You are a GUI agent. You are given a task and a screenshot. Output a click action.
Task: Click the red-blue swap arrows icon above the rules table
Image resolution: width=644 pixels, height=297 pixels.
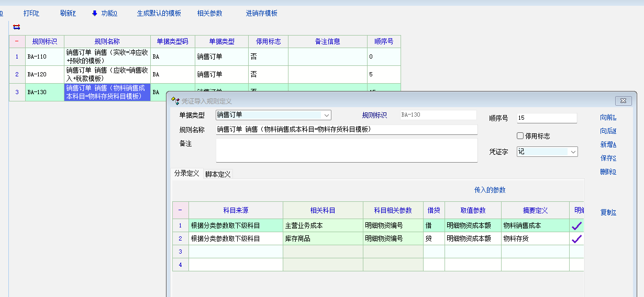(17, 27)
